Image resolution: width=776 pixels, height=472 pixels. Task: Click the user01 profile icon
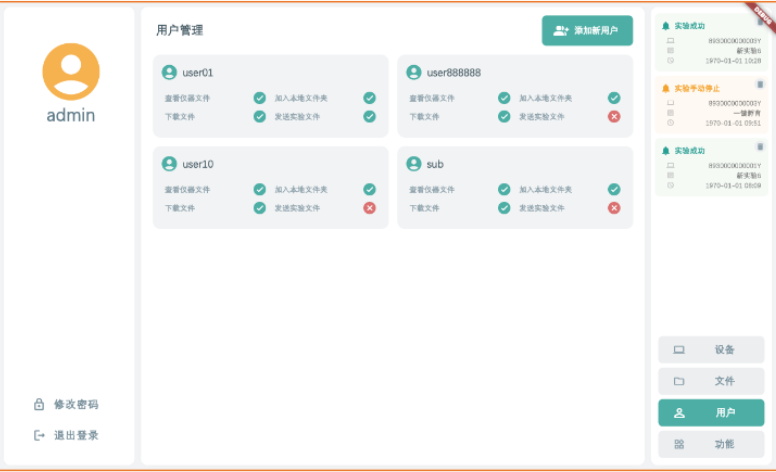click(x=169, y=72)
